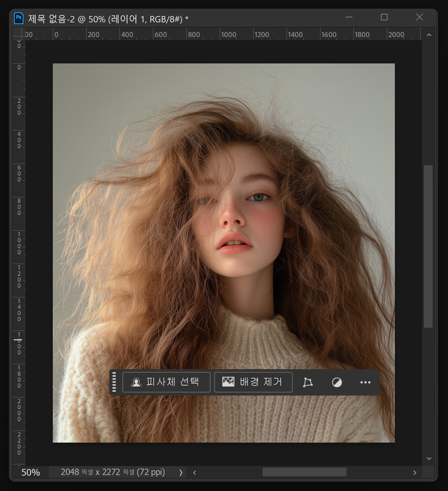Screen dimensions: 448x491
Task: Click the horizontal scrollbar thumb
Action: coord(304,472)
